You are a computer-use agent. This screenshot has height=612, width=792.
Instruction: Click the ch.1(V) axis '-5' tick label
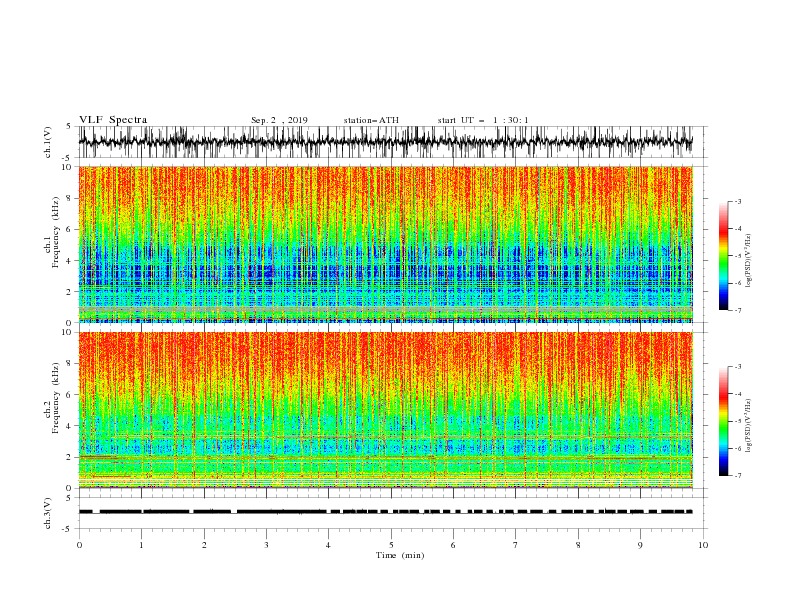[x=67, y=158]
